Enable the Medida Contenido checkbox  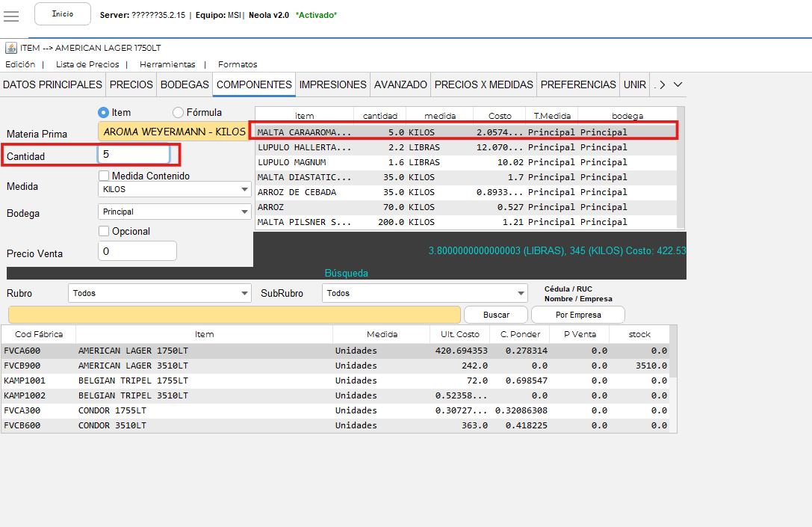point(105,176)
